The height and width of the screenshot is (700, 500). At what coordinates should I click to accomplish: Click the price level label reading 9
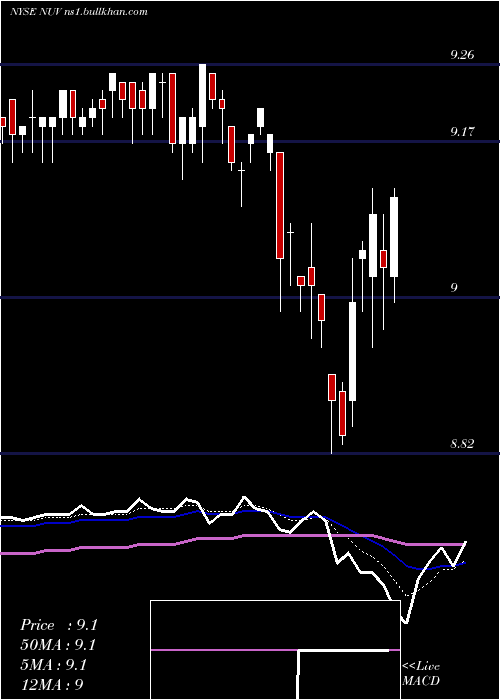[454, 288]
